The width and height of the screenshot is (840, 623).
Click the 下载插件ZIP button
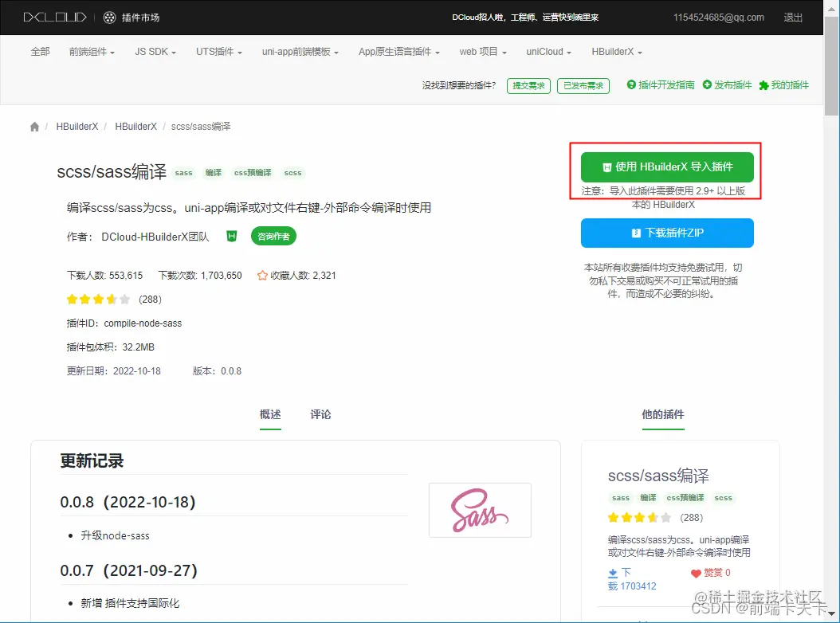pyautogui.click(x=666, y=233)
